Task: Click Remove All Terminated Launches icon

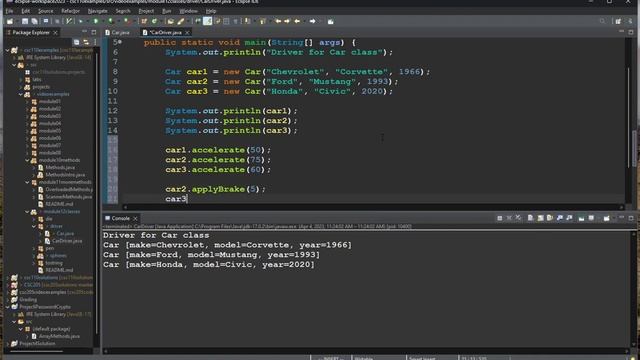Action: tap(518, 218)
